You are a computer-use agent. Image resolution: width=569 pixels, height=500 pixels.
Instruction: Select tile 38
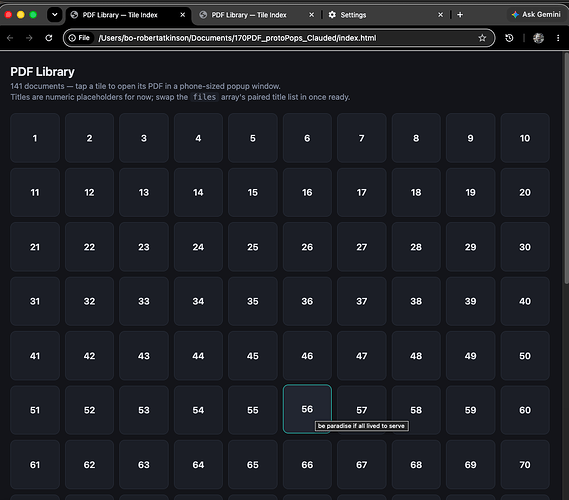pos(416,301)
